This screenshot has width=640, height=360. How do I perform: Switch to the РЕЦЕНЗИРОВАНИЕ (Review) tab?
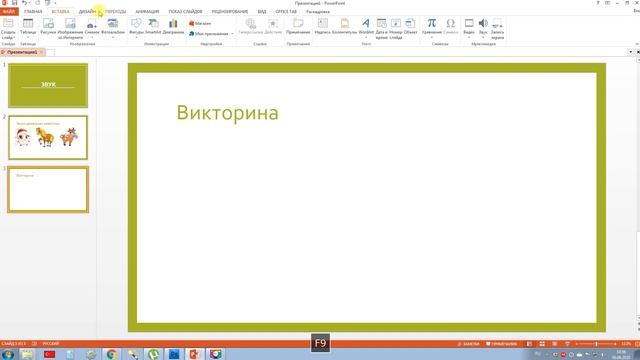coord(230,11)
